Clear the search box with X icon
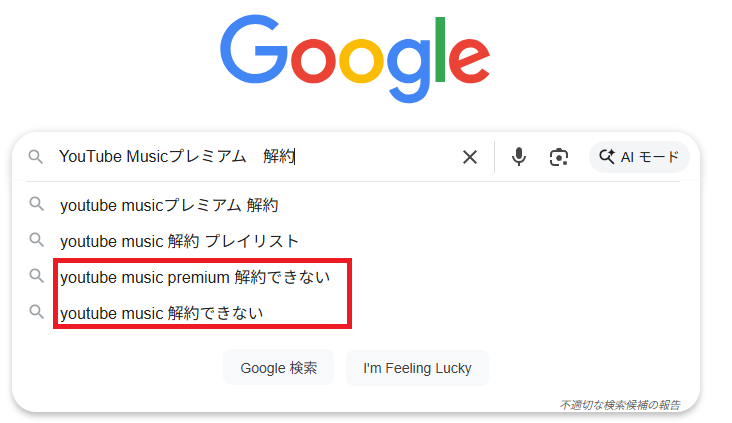732x423 pixels. [469, 157]
